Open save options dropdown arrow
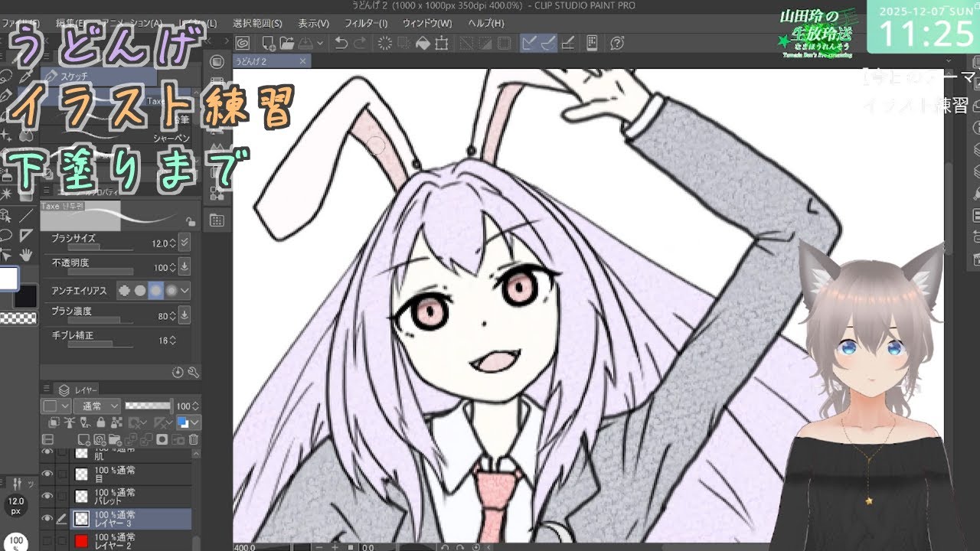 click(x=319, y=44)
